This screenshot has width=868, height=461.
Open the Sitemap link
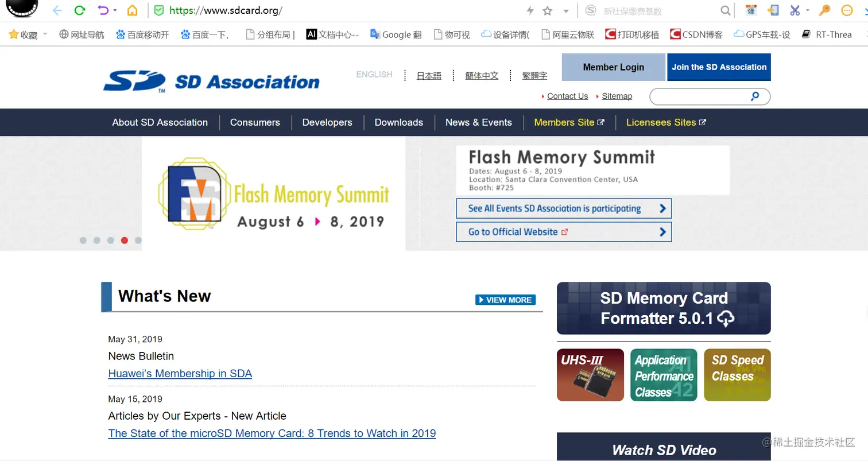(x=617, y=96)
